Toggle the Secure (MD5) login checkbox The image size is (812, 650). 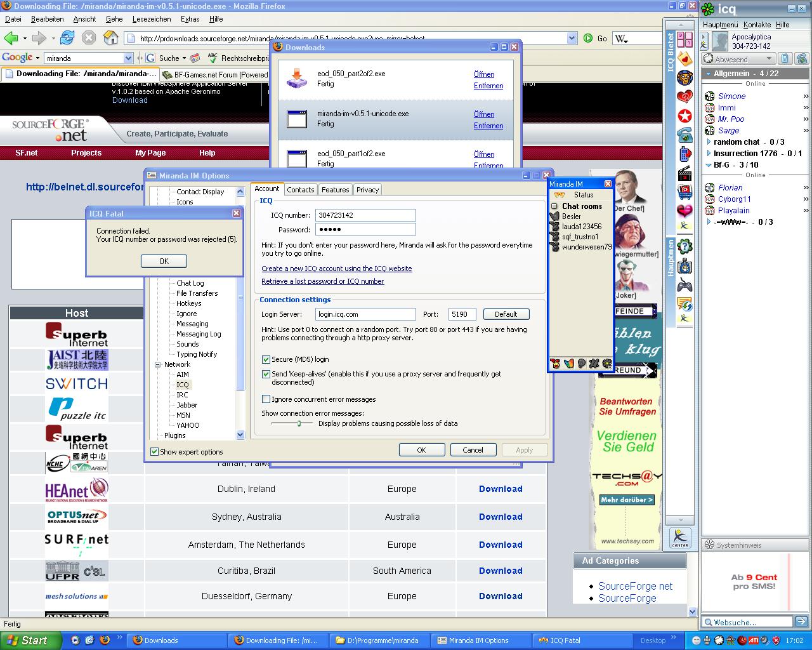click(x=266, y=359)
